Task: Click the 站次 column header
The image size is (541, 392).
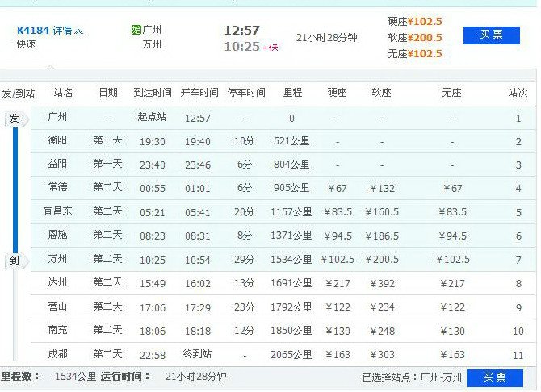Action: [518, 93]
